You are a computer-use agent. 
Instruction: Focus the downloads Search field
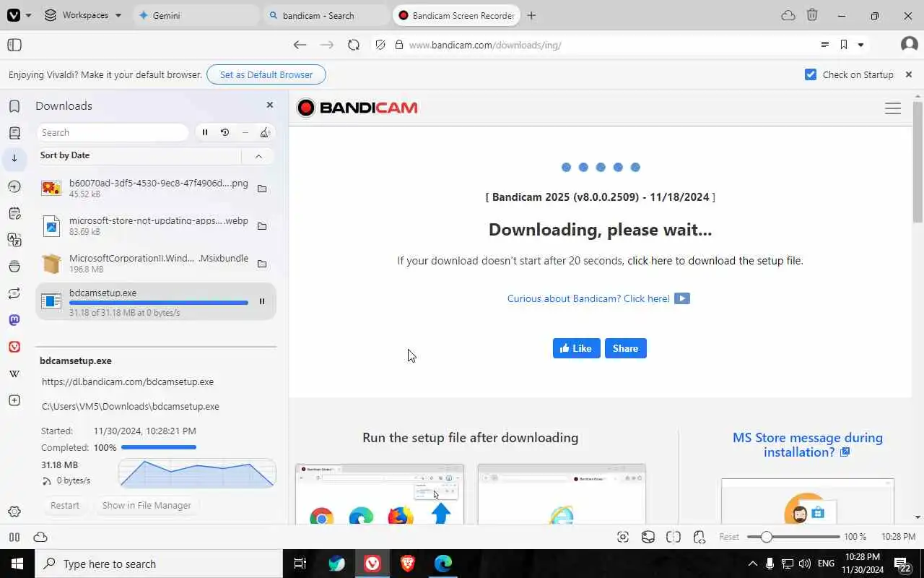(112, 132)
